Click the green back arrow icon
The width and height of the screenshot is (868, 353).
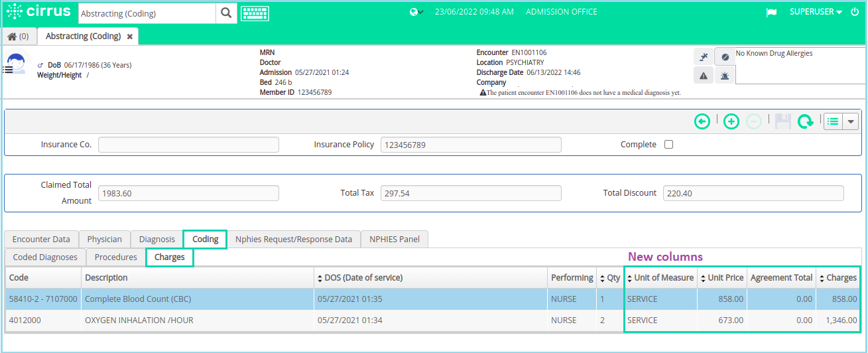pyautogui.click(x=702, y=121)
